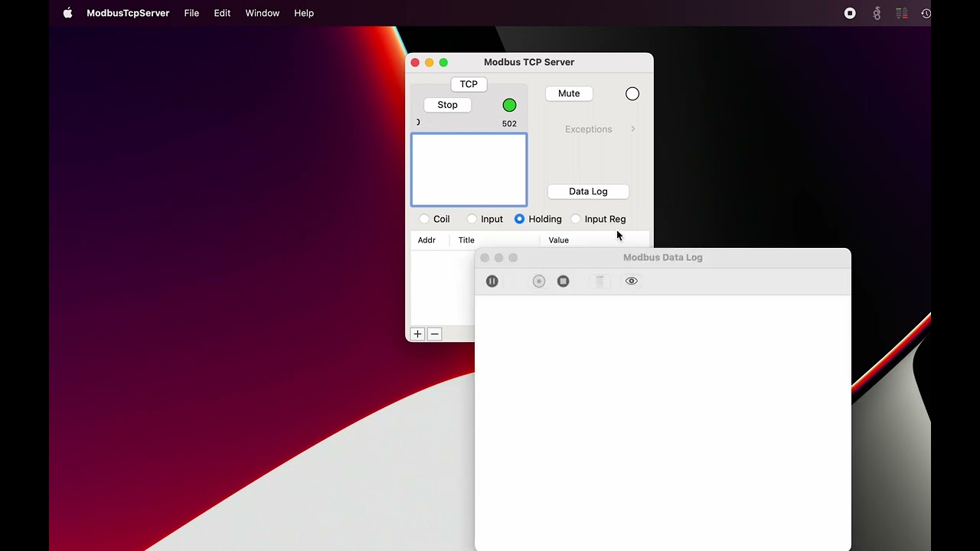980x551 pixels.
Task: Minimize the Modbus TCP Server window
Action: (429, 63)
